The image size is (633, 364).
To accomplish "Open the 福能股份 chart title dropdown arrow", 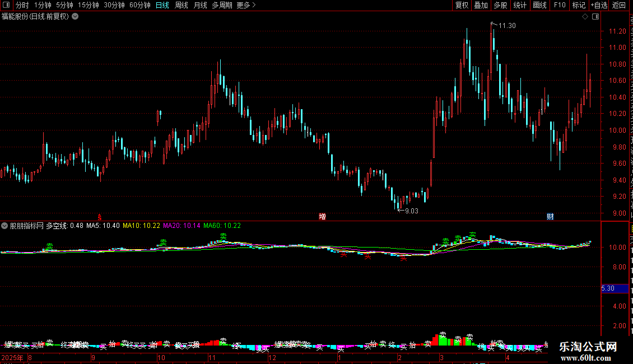I will pyautogui.click(x=75, y=17).
